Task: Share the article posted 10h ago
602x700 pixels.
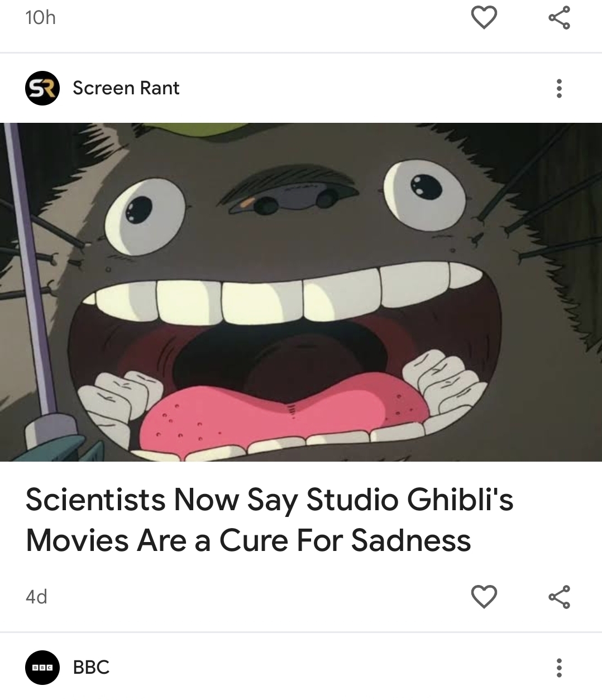Action: (x=559, y=18)
